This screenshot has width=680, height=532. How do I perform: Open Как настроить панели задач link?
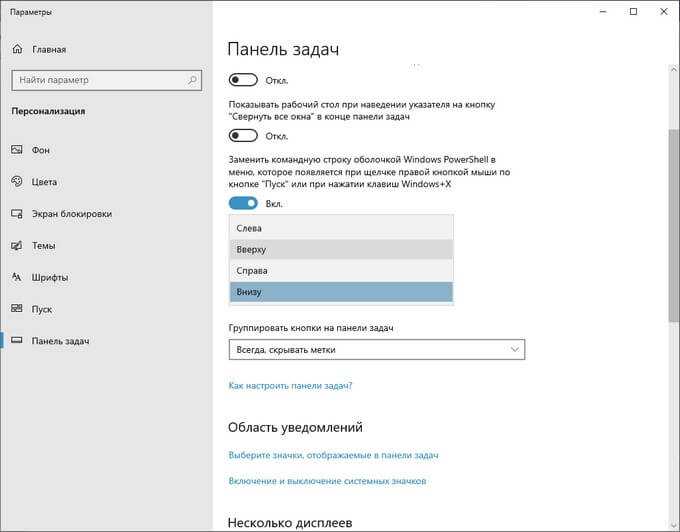click(290, 385)
